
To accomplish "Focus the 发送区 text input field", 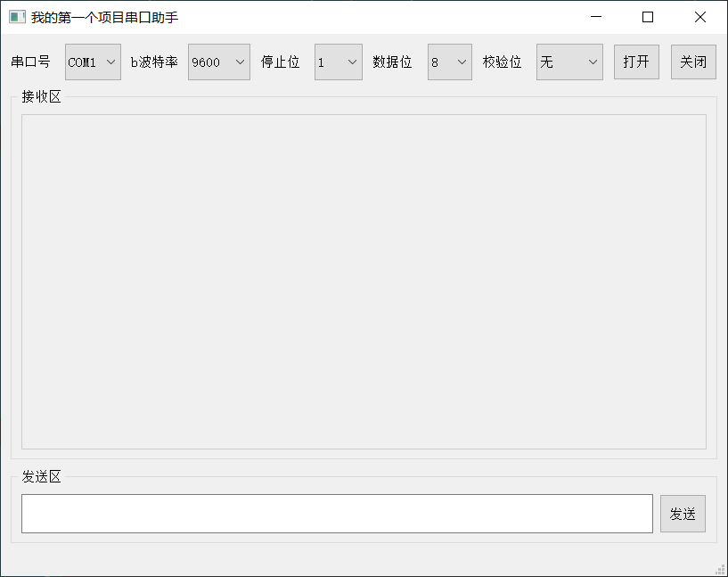I will (337, 514).
